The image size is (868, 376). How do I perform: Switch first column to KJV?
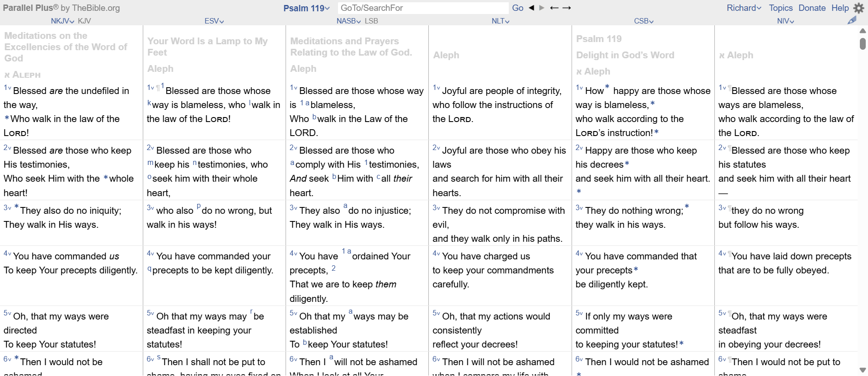pyautogui.click(x=84, y=21)
